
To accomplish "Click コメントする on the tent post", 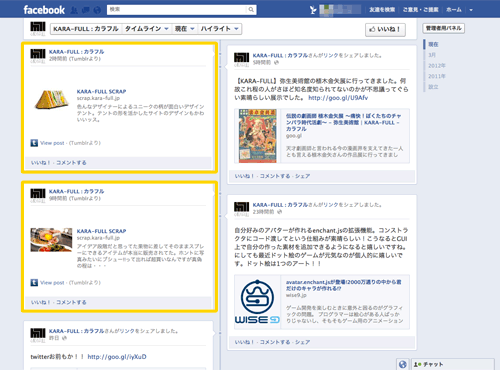I will point(71,163).
